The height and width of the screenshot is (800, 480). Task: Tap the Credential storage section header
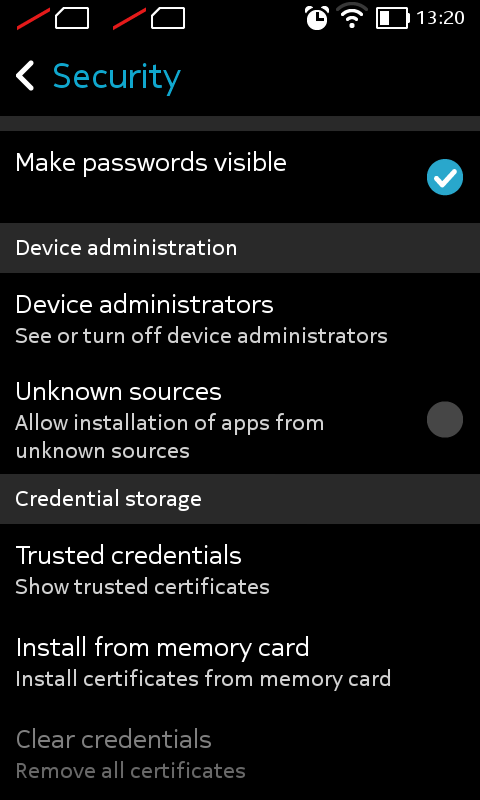coord(240,499)
